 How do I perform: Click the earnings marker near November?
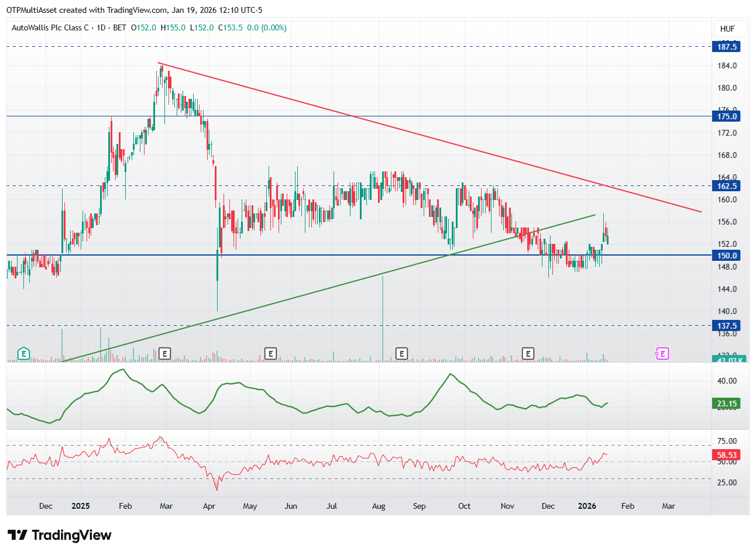pyautogui.click(x=528, y=353)
